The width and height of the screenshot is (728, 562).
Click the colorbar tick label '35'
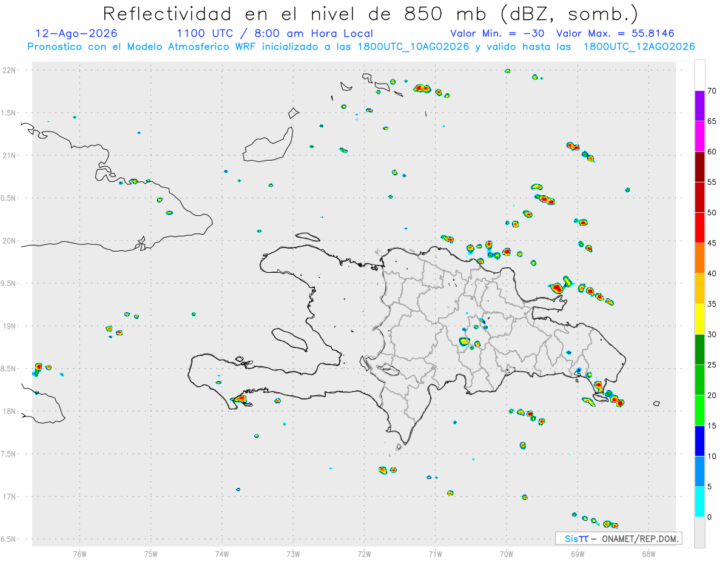[712, 304]
